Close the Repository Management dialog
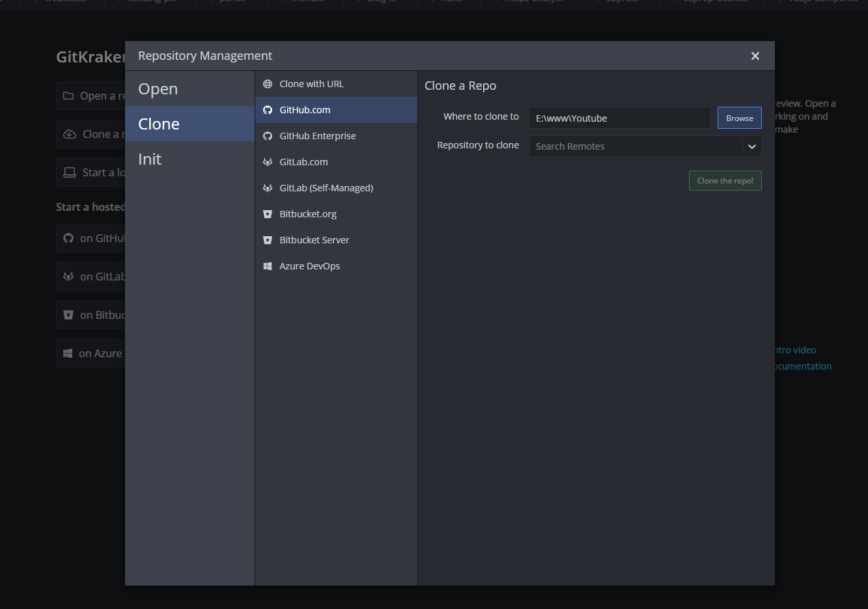 click(755, 56)
